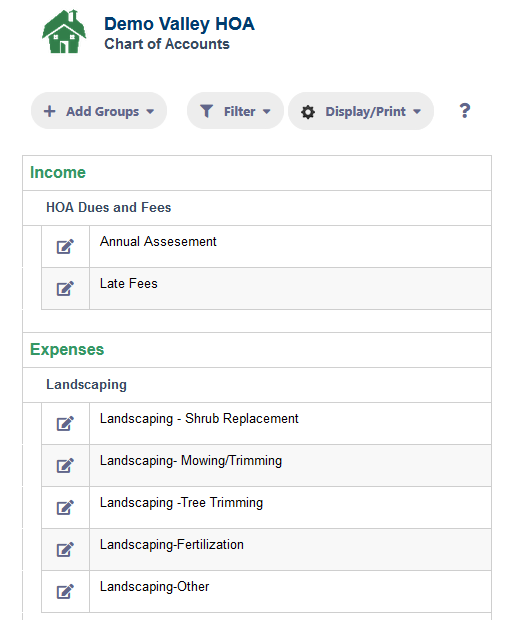
Task: Open help via question mark icon
Action: tap(465, 111)
